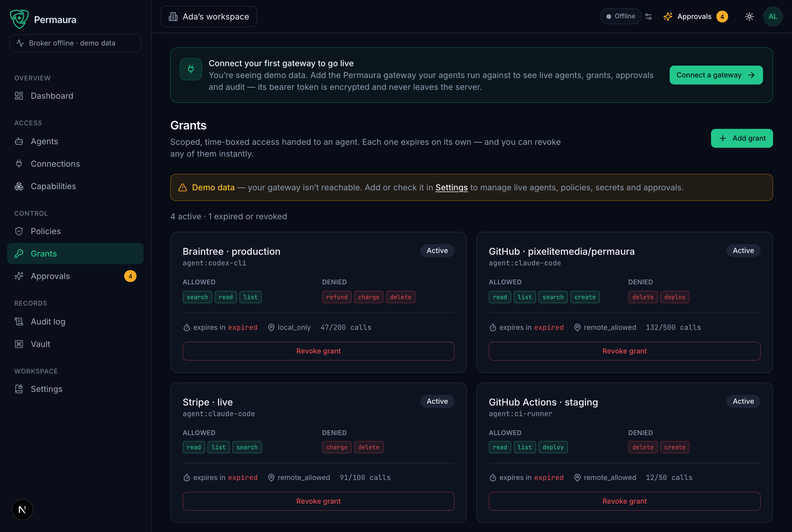Open Approvals in the top bar
The width and height of the screenshot is (792, 532).
tap(696, 16)
